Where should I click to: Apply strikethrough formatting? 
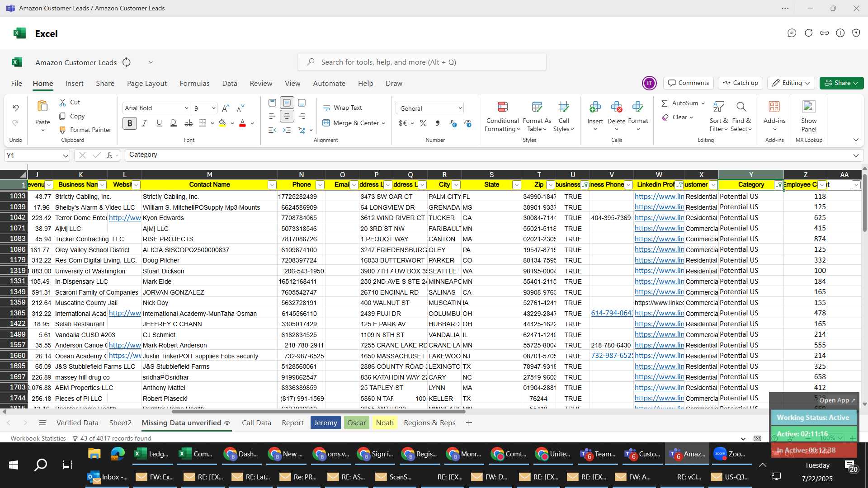click(x=189, y=123)
